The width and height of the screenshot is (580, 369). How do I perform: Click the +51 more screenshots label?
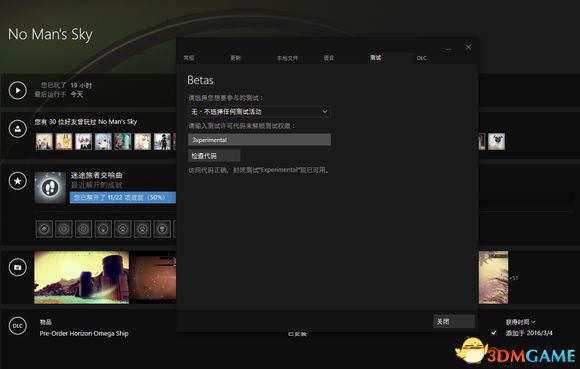514,278
